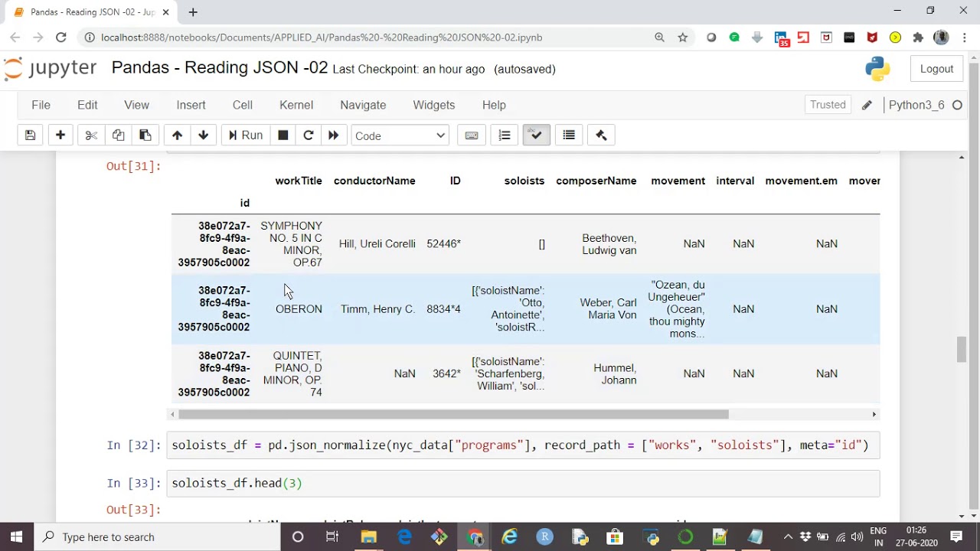Image resolution: width=980 pixels, height=551 pixels.
Task: Open the Windows Start menu
Action: coord(16,536)
